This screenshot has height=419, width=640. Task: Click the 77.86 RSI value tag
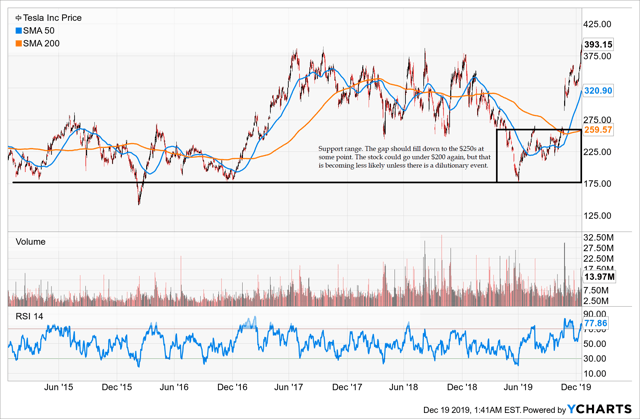[596, 323]
